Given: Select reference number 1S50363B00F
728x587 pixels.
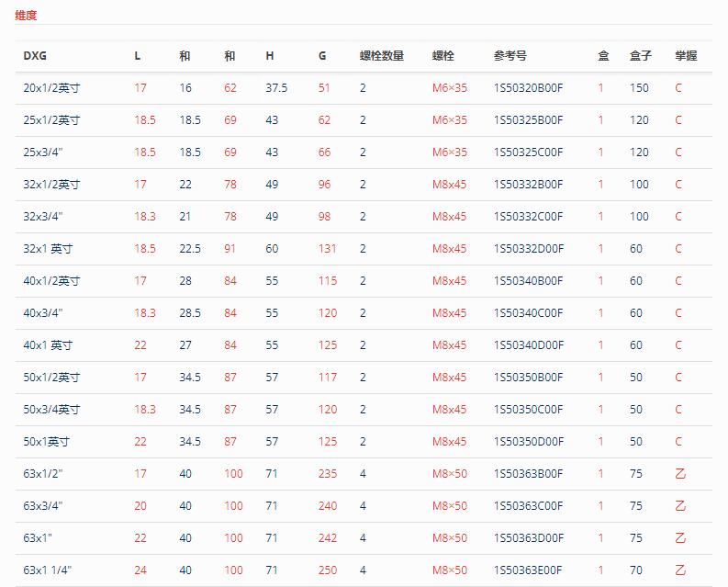Looking at the screenshot, I should pyautogui.click(x=529, y=474).
